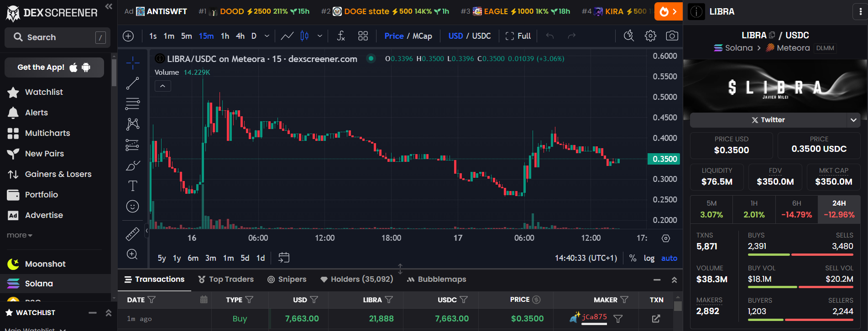868x331 pixels.
Task: Toggle PRICE column currency icon
Action: point(537,300)
